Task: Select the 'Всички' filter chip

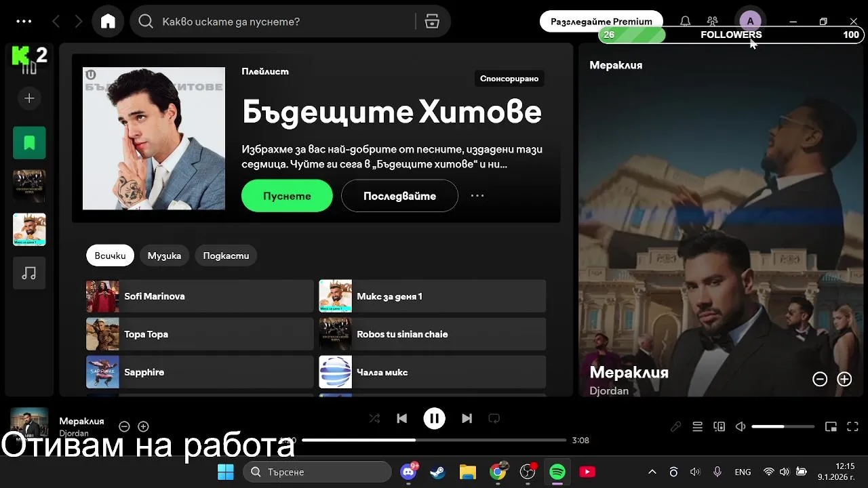Action: point(110,256)
